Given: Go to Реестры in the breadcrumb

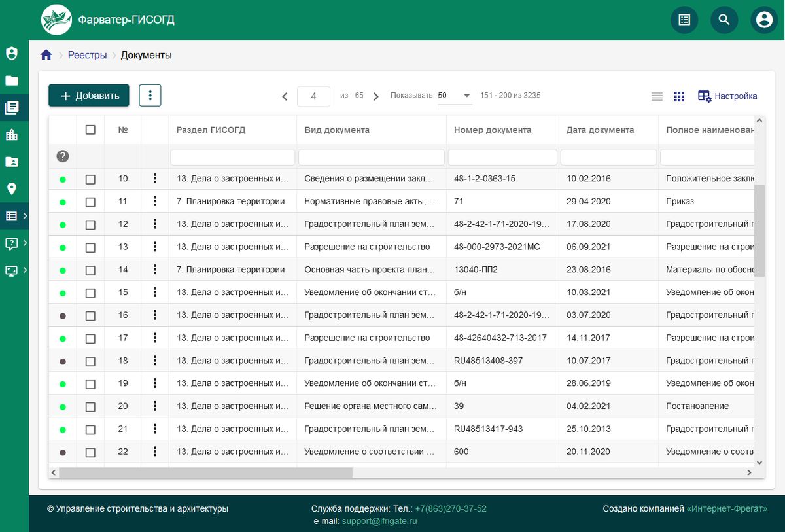Looking at the screenshot, I should click(87, 55).
